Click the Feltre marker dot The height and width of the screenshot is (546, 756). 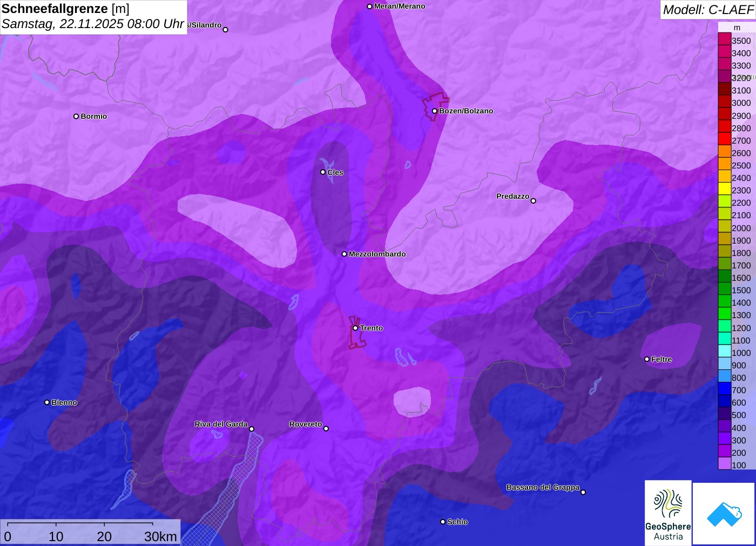click(647, 359)
